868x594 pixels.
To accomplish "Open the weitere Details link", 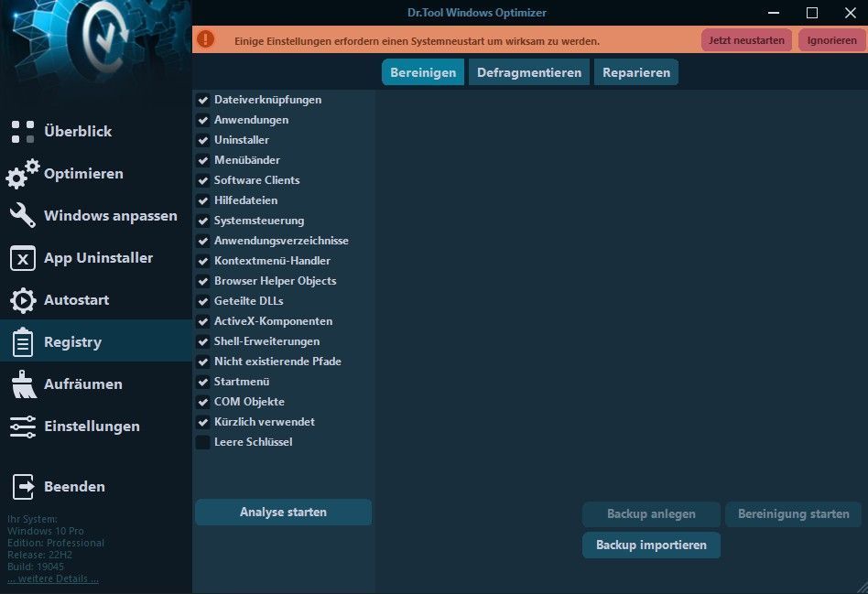I will [53, 578].
